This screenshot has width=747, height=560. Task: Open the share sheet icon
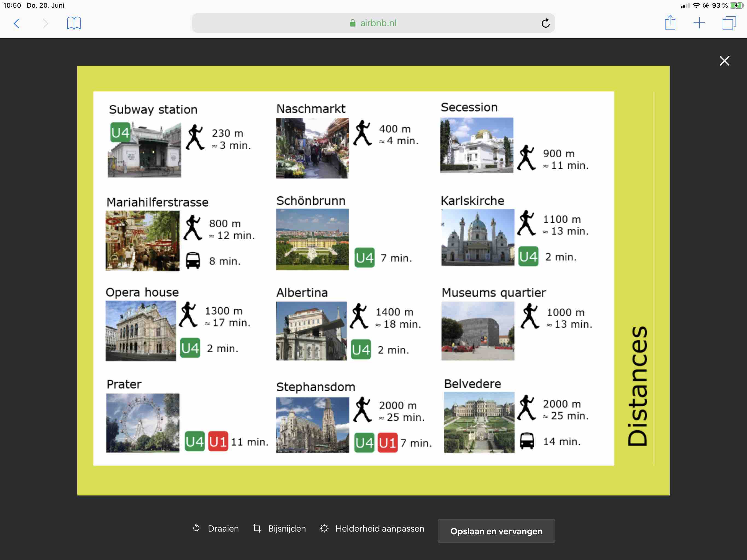click(x=670, y=23)
